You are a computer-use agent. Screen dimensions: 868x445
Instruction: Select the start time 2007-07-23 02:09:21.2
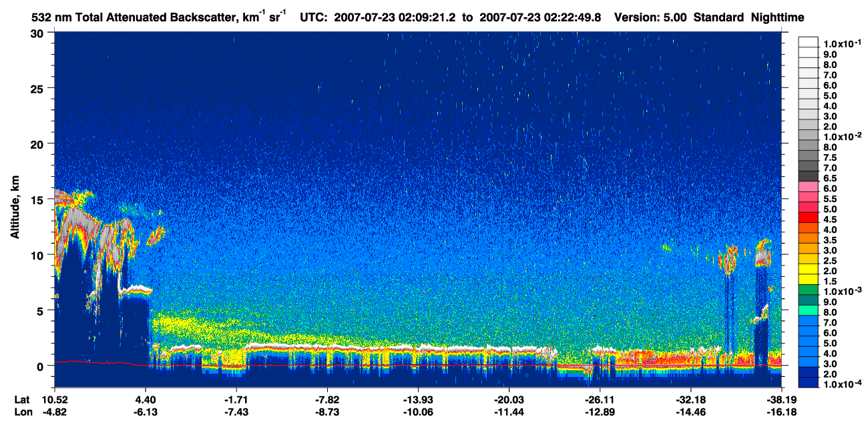tap(394, 17)
